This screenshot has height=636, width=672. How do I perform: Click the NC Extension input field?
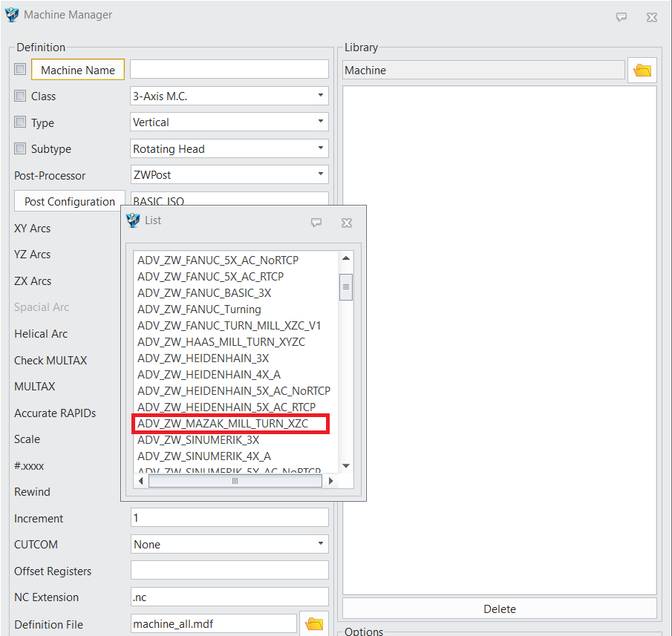tap(229, 597)
